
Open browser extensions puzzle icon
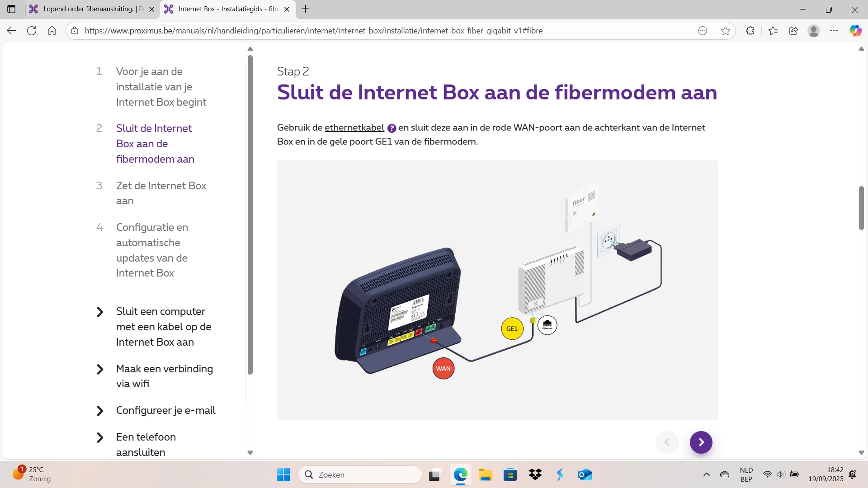click(750, 31)
